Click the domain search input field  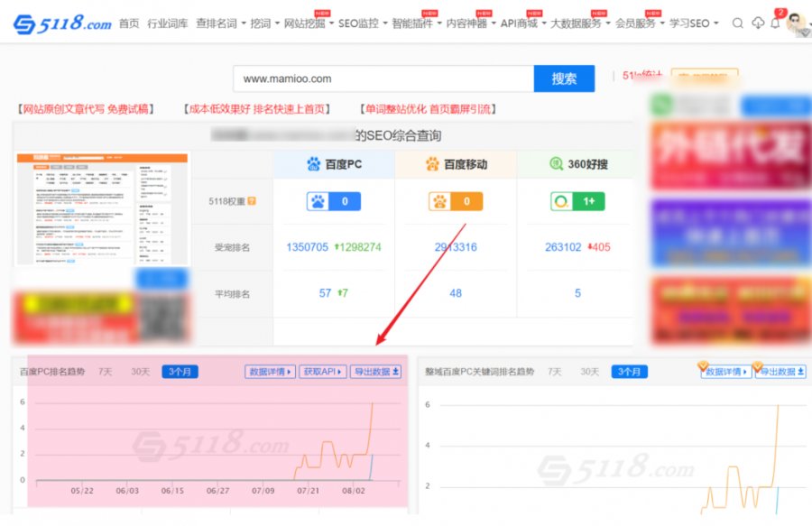point(383,78)
